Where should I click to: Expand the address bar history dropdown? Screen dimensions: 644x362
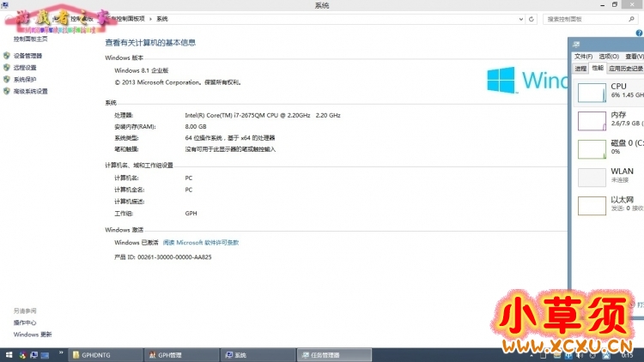point(521,19)
